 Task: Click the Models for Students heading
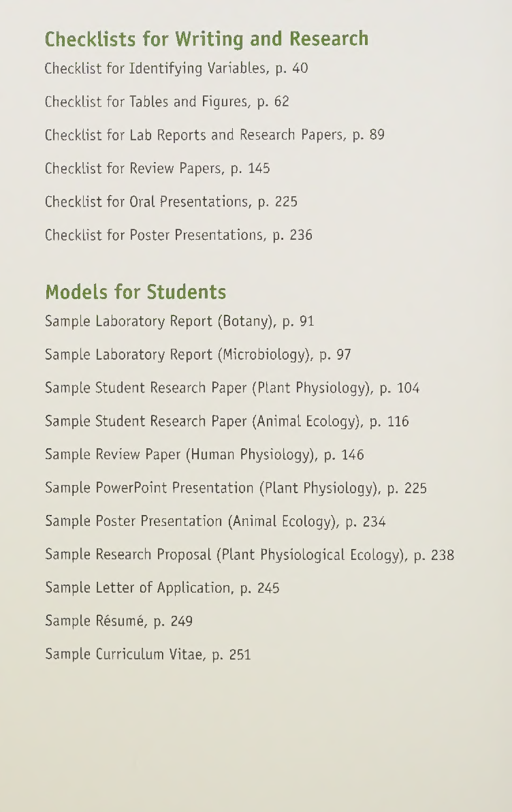pyautogui.click(x=135, y=292)
